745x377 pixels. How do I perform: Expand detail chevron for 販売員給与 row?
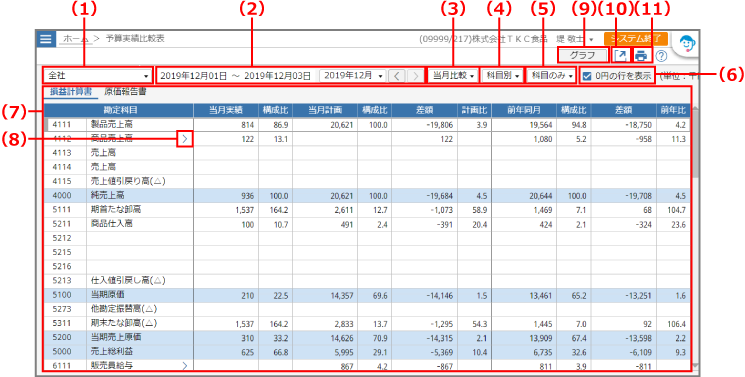pos(185,365)
